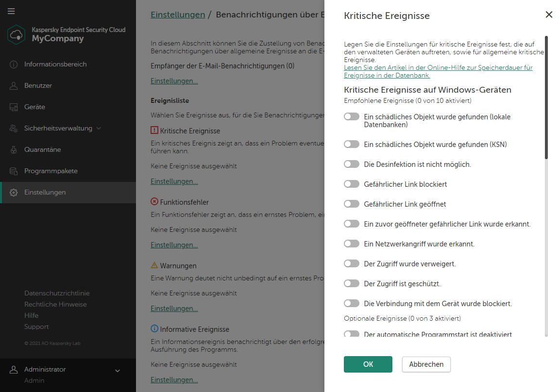Screen dimensions: 559x392
Task: Click the Quarantäne biohazard icon
Action: click(14, 150)
